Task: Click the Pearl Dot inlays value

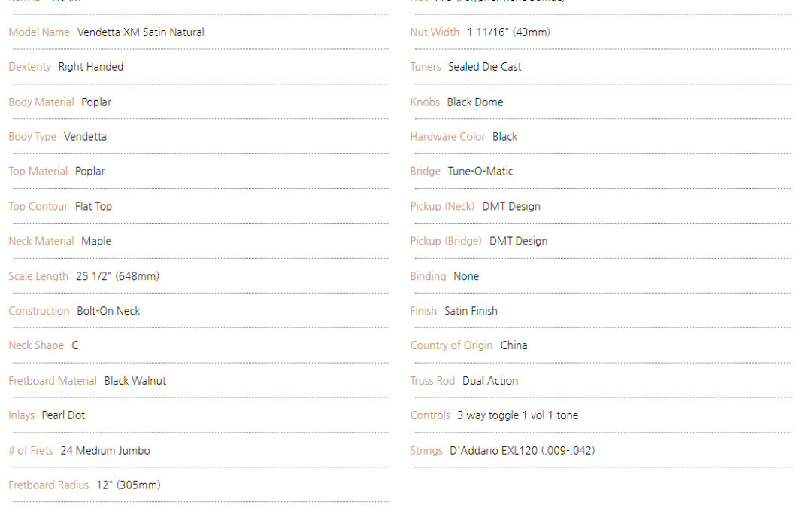Action: (x=63, y=415)
